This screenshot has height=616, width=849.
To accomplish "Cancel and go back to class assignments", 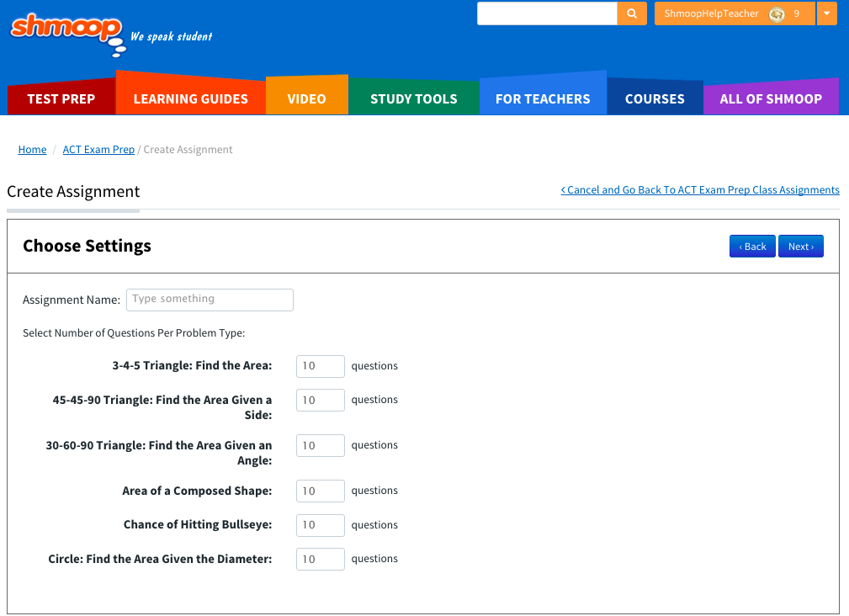I will pyautogui.click(x=700, y=190).
